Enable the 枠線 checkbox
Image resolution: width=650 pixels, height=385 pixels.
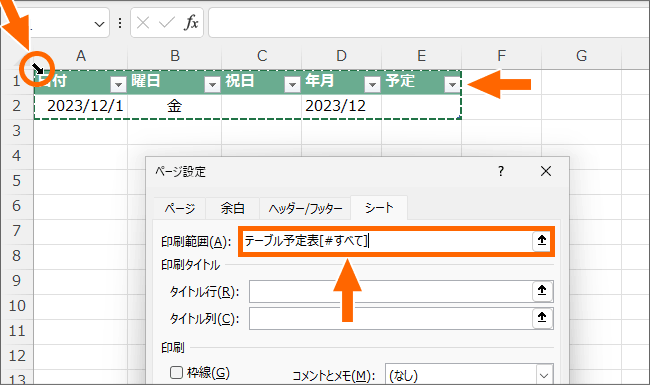(x=176, y=373)
